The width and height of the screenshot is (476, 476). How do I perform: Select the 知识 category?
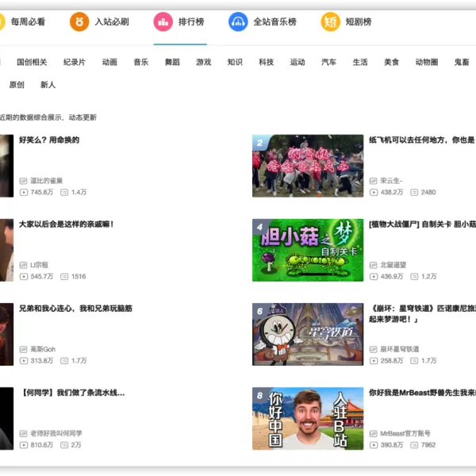point(235,62)
